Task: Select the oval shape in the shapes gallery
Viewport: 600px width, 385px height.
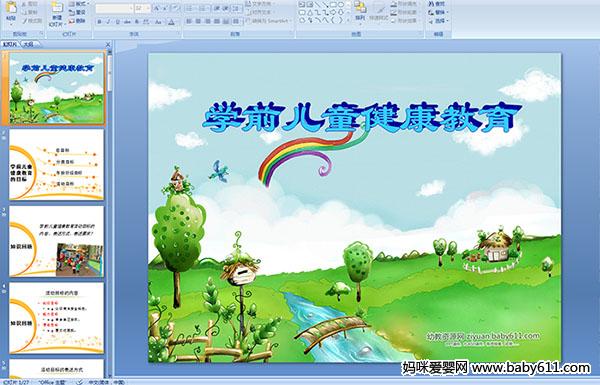Action: tap(341, 4)
